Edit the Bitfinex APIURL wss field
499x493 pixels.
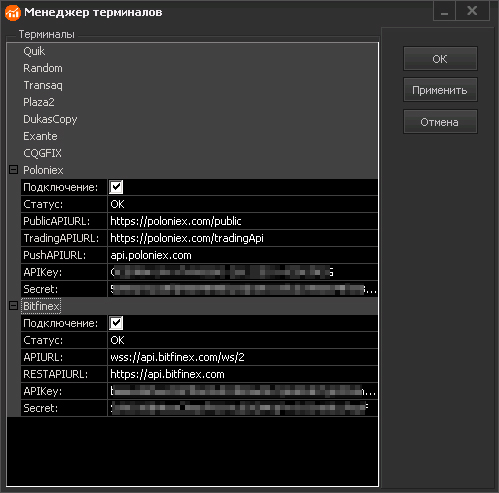pos(243,357)
